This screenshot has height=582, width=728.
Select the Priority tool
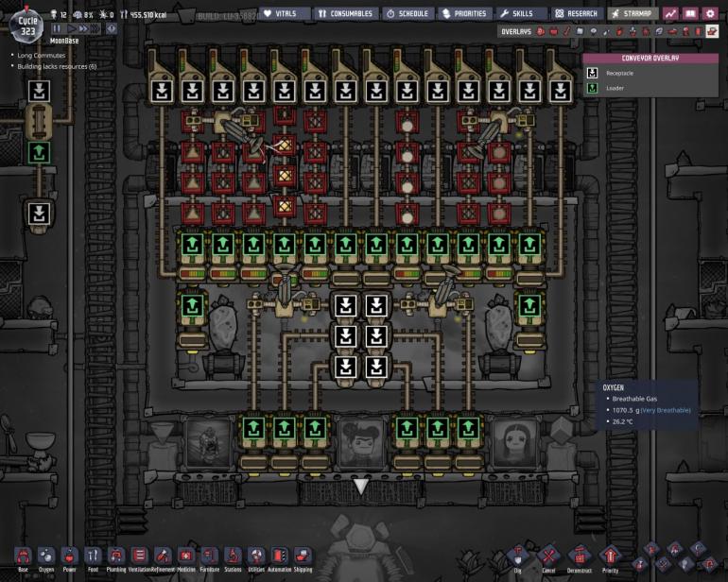pos(611,557)
